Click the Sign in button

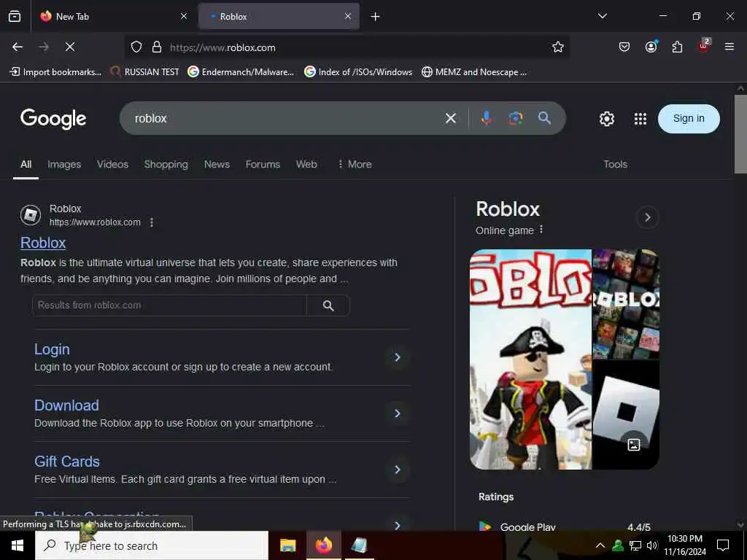click(x=689, y=119)
